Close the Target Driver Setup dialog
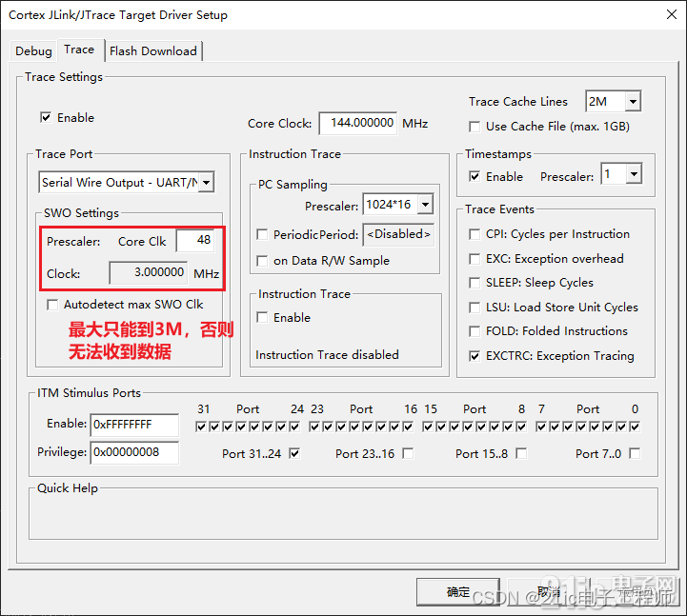 point(671,14)
